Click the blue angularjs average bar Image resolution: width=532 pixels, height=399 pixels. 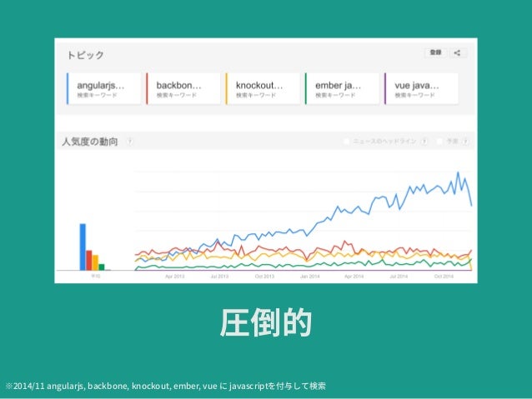point(83,247)
